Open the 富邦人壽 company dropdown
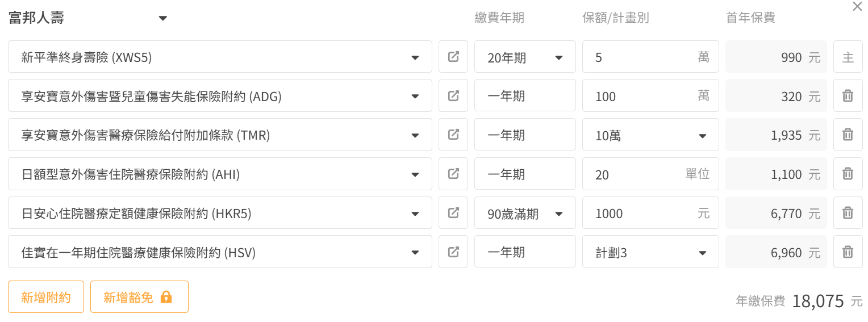The height and width of the screenshot is (322, 868). pyautogui.click(x=88, y=18)
